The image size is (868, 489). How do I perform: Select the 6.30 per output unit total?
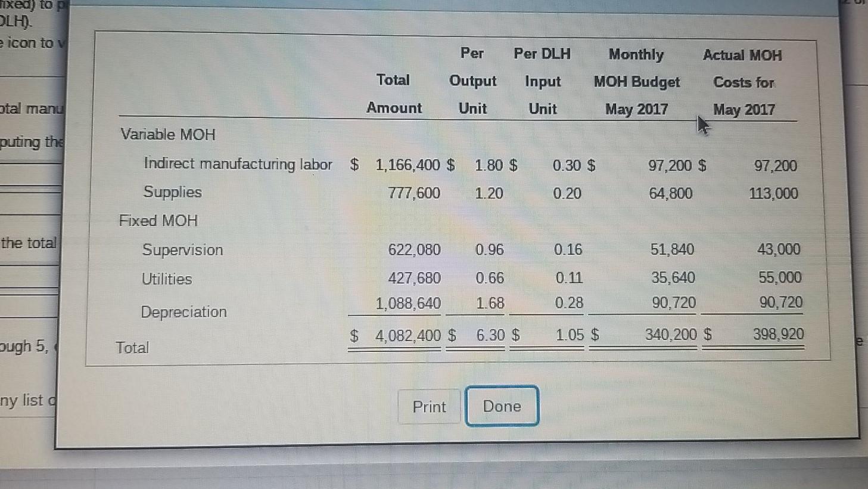click(x=490, y=335)
